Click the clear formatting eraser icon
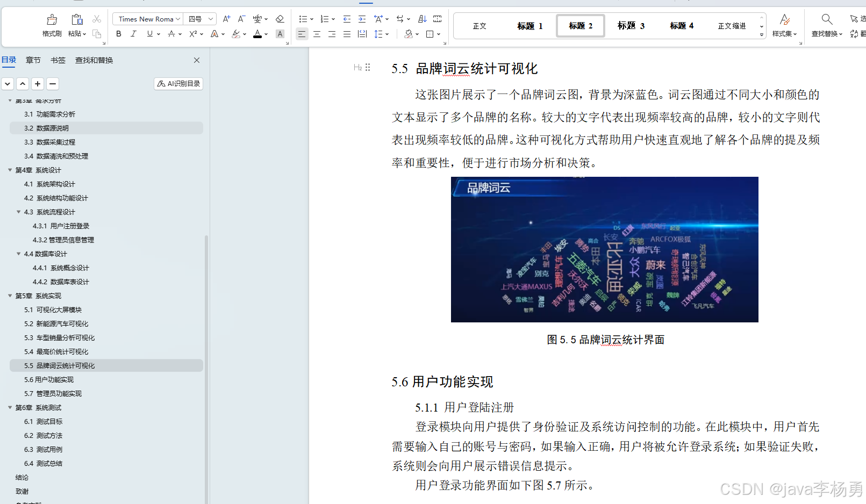866x504 pixels. click(x=280, y=19)
